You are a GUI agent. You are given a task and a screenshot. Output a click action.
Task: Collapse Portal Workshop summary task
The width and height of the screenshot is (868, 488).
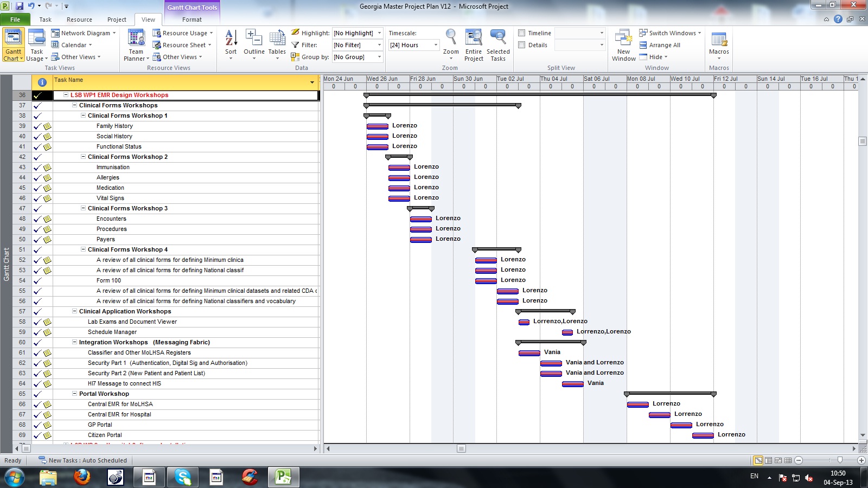(75, 394)
